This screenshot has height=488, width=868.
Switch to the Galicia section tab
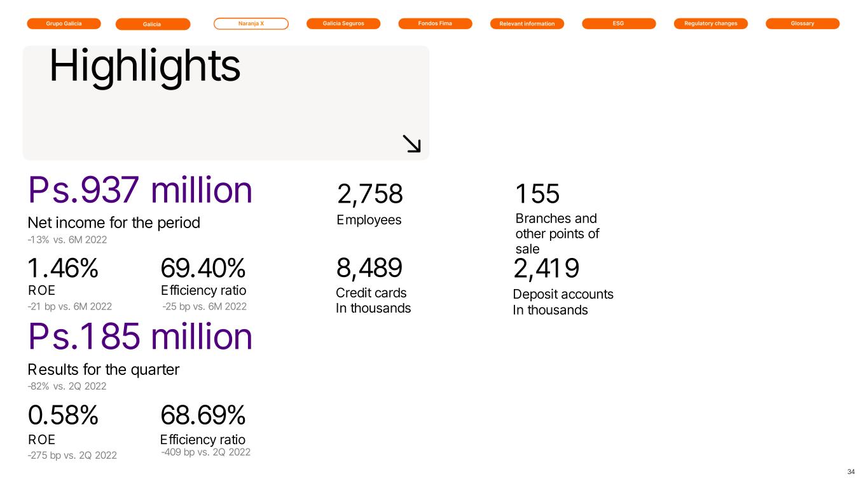[x=153, y=24]
